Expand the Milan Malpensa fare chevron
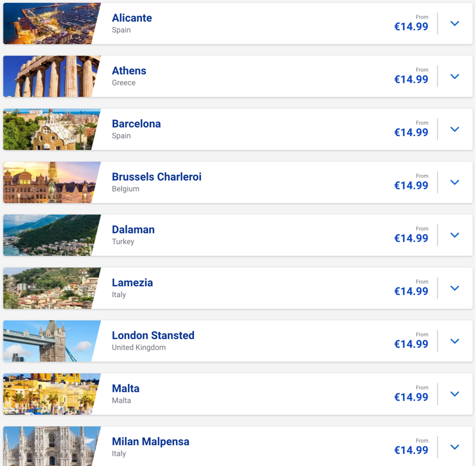Screen dimensions: 476x466 (x=455, y=446)
